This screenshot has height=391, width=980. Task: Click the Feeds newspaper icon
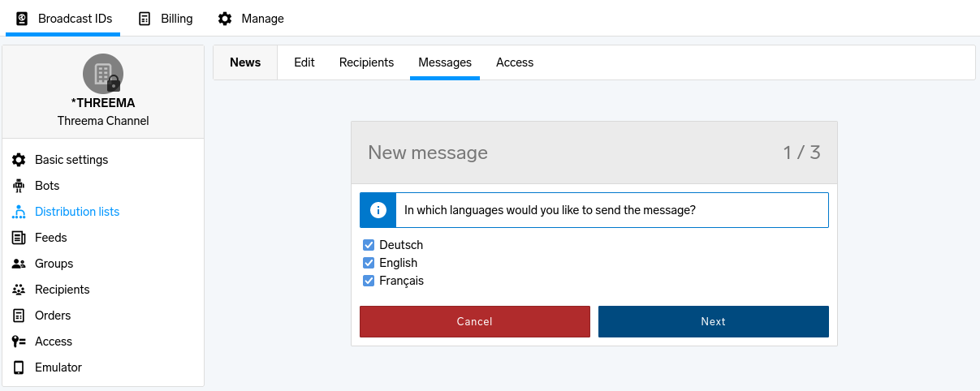point(19,238)
